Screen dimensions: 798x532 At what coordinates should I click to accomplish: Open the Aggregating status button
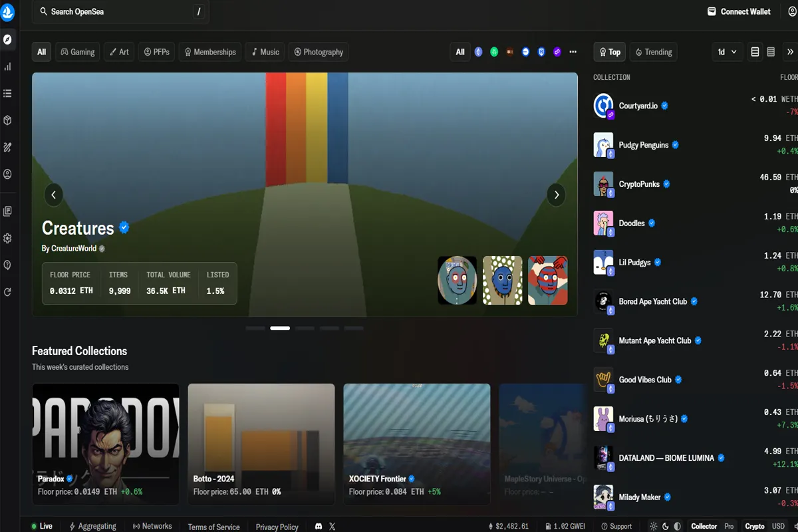92,526
